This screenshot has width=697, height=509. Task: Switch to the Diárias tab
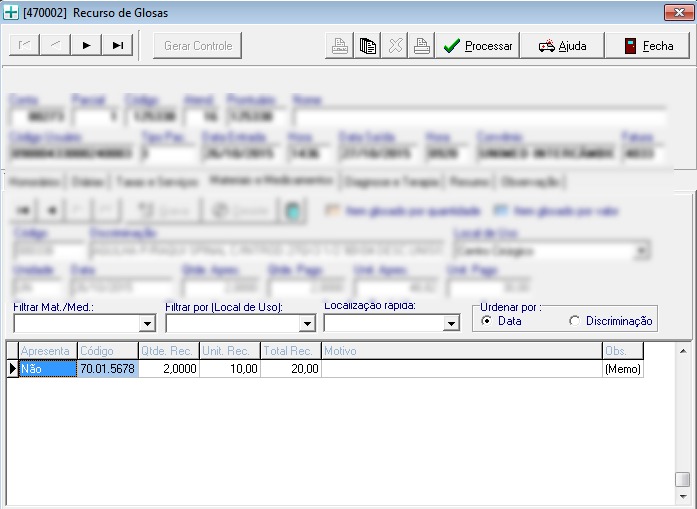coord(88,182)
